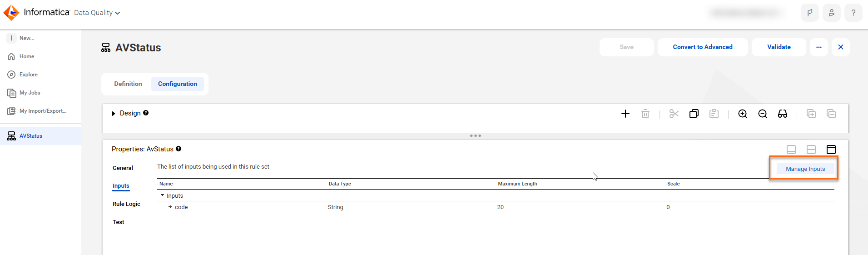868x255 pixels.
Task: Open My Import/Export in the sidebar
Action: coord(37,111)
